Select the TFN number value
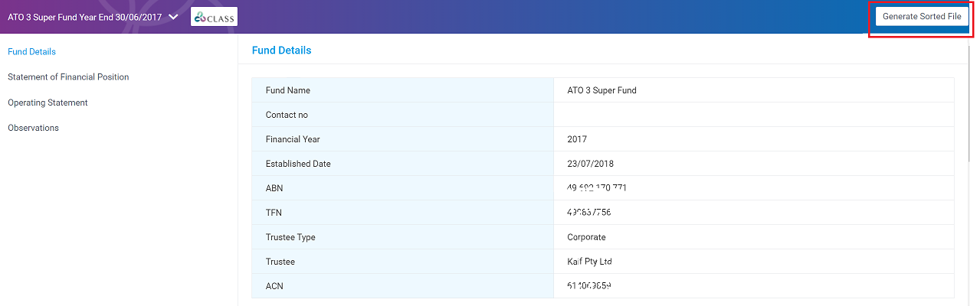 click(588, 213)
